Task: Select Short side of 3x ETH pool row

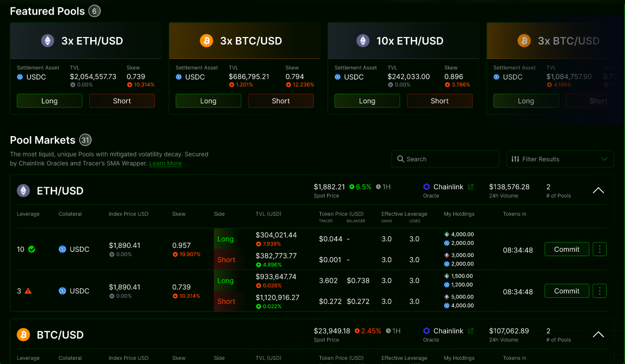Action: pyautogui.click(x=226, y=301)
